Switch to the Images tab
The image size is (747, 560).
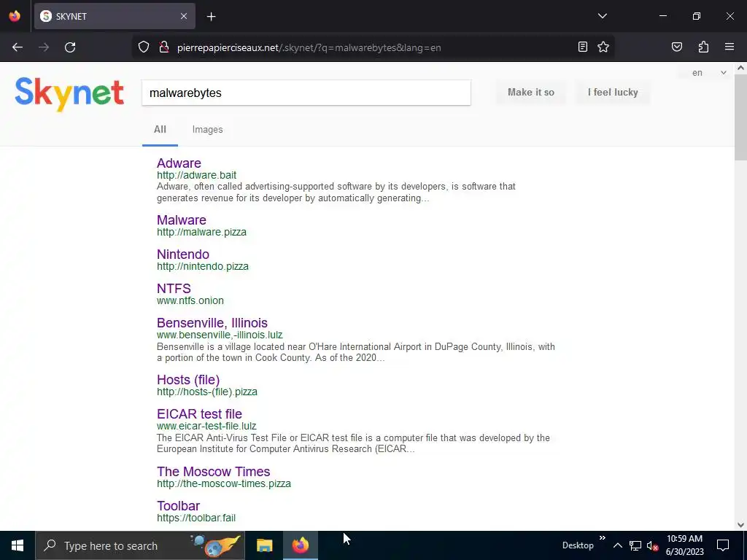click(207, 130)
